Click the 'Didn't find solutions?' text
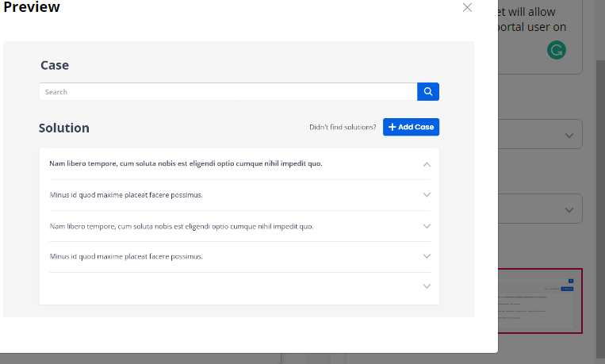The image size is (605, 364). 343,128
